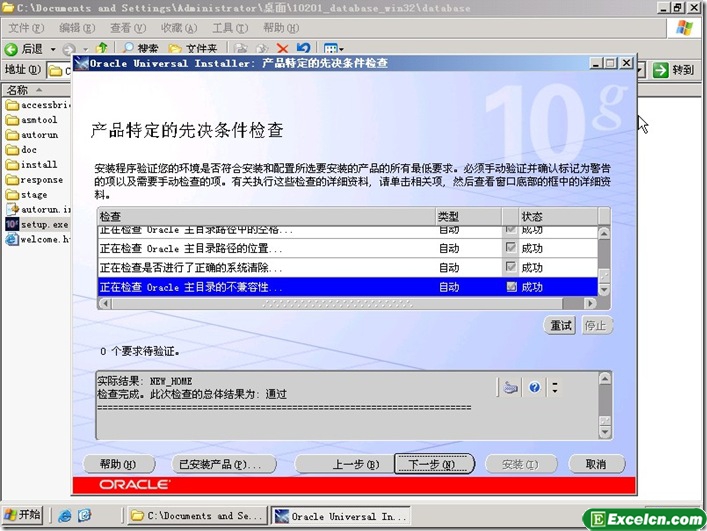Select the autorun.inf file
This screenshot has height=531, width=707.
pos(38,210)
